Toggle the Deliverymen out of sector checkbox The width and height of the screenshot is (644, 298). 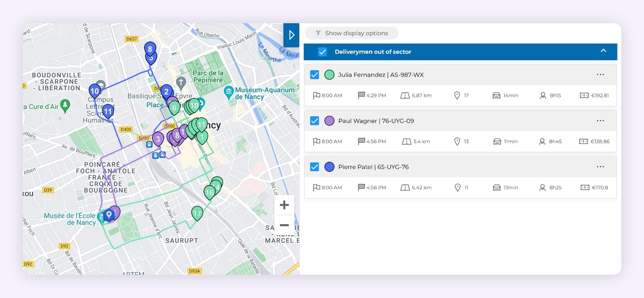(x=322, y=52)
